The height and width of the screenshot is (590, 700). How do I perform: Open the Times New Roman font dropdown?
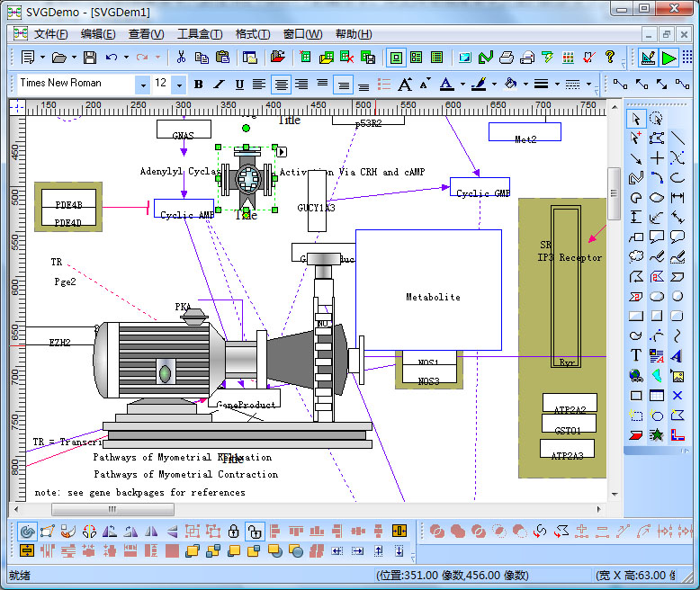(x=142, y=85)
